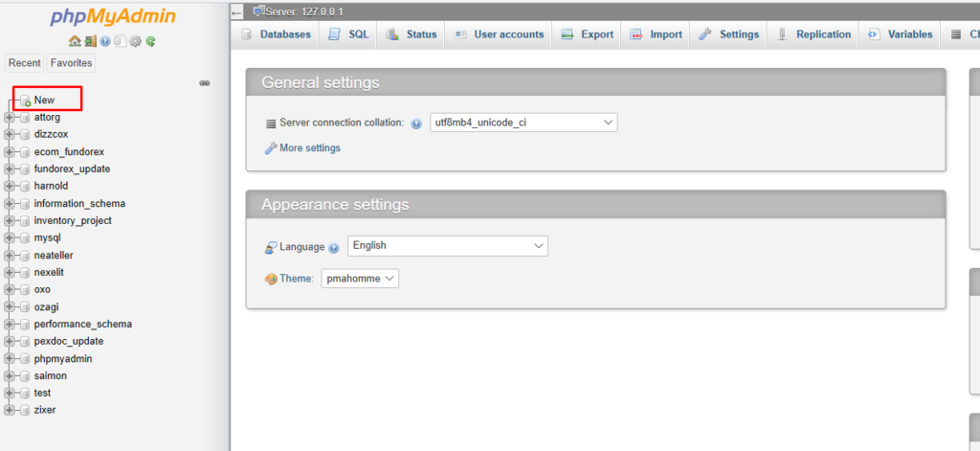Image resolution: width=980 pixels, height=451 pixels.
Task: Click the help icon next to Language
Action: [x=334, y=248]
